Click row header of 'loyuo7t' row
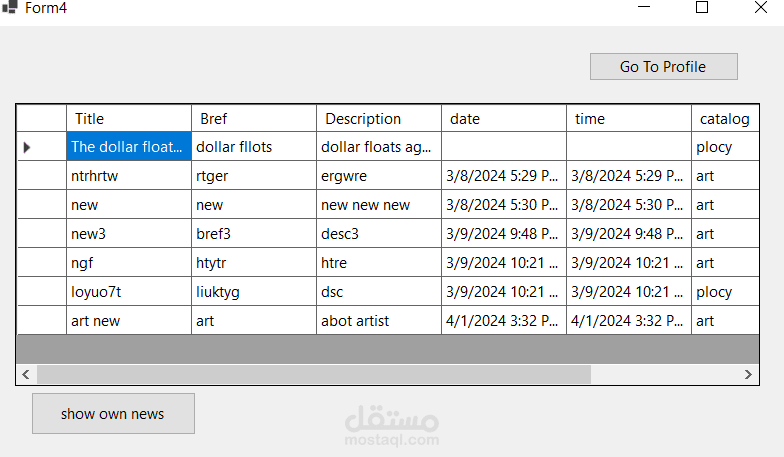This screenshot has width=784, height=457. [41, 292]
